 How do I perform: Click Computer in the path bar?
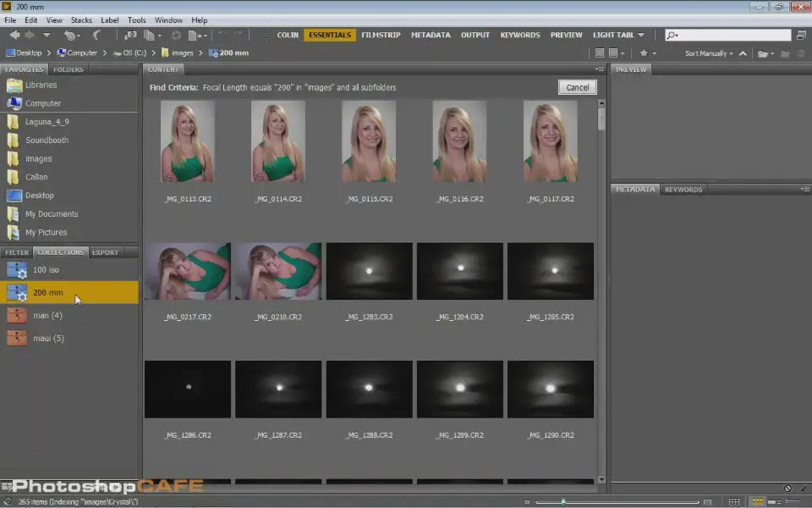click(x=77, y=52)
